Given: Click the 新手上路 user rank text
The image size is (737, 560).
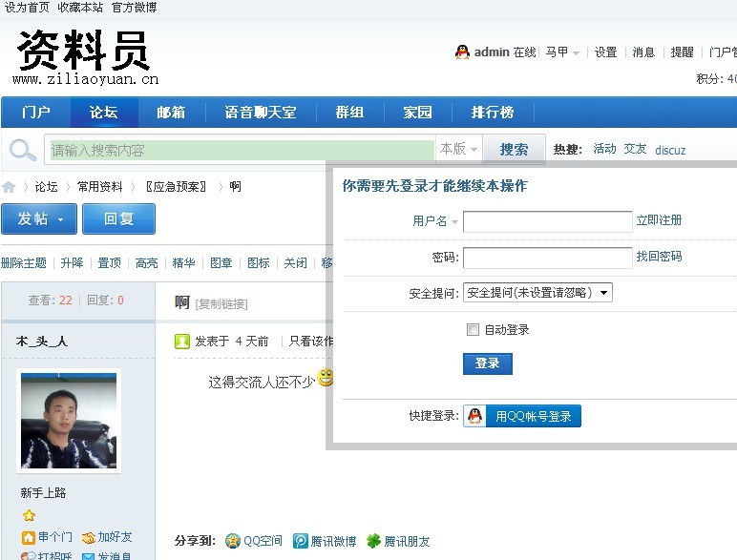Looking at the screenshot, I should pos(43,493).
